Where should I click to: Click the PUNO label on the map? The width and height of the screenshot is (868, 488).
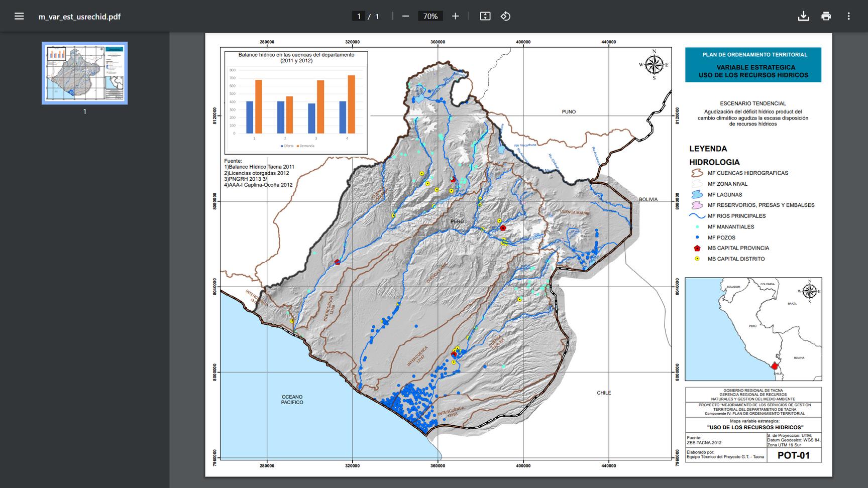[x=569, y=111]
